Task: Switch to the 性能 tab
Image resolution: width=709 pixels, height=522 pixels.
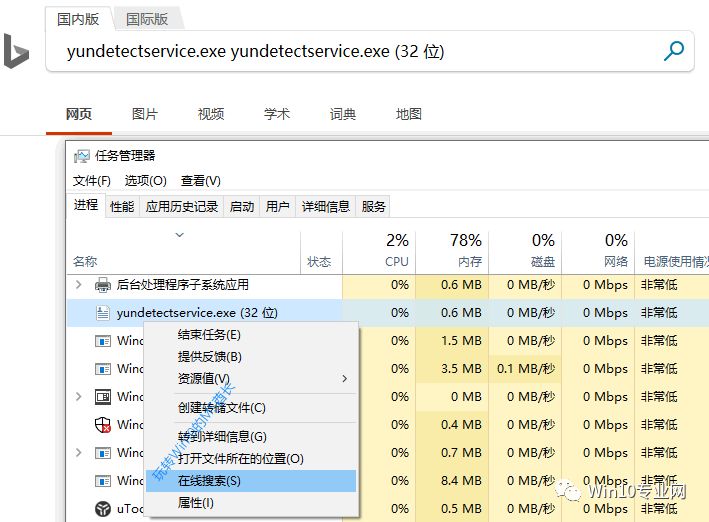Action: (x=122, y=207)
